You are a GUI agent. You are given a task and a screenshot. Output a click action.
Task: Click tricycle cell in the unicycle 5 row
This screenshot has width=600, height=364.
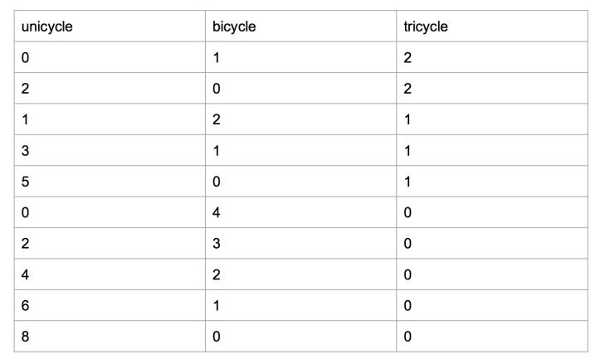pos(490,182)
